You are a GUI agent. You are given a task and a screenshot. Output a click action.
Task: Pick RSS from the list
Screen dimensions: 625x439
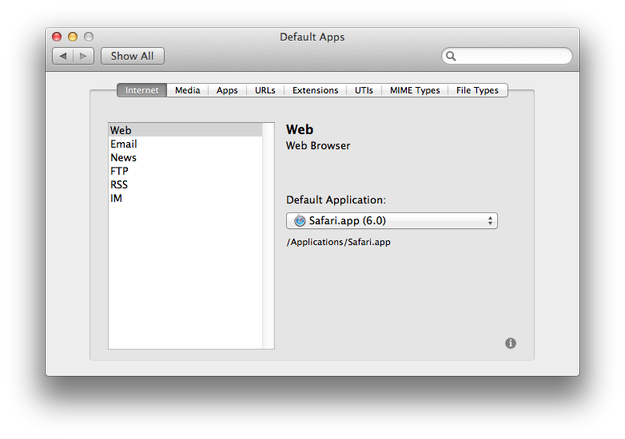[x=185, y=185]
